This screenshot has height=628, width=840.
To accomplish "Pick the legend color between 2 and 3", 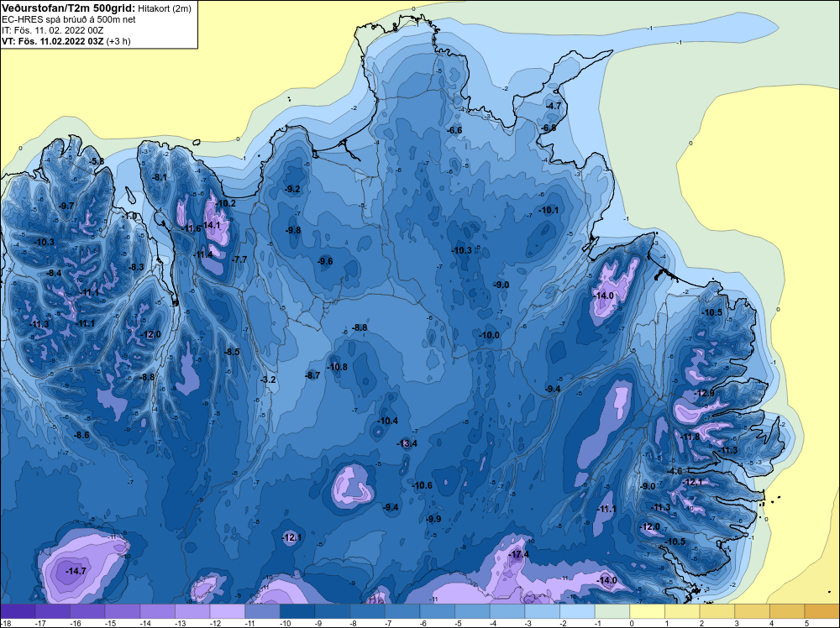I will click(717, 611).
